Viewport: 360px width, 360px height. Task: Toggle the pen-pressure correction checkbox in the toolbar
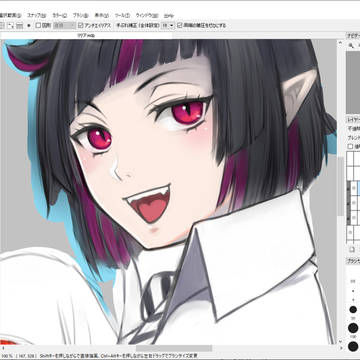180,25
